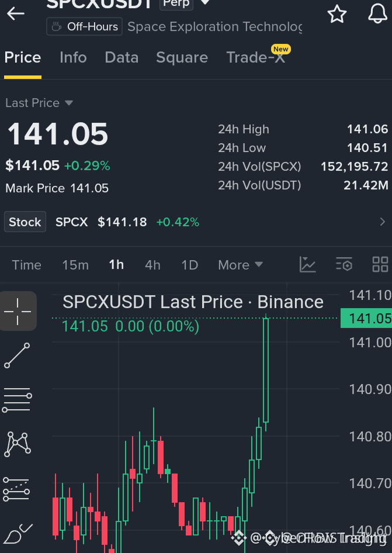Expand the More intervals dropdown
Image resolution: width=392 pixels, height=553 pixels.
coord(241,265)
